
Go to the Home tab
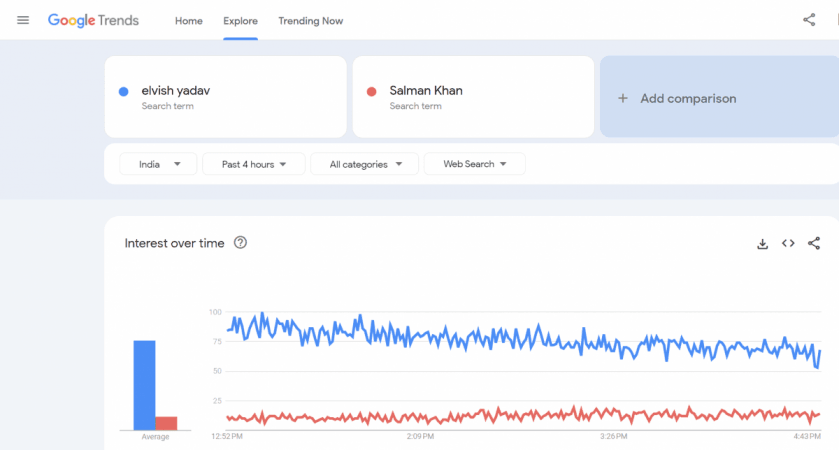coord(189,21)
